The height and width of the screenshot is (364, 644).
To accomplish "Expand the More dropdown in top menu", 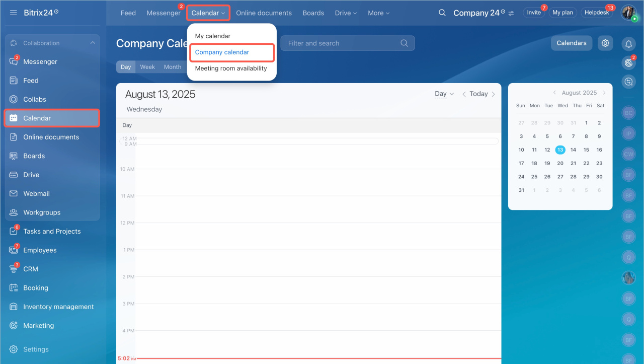I will click(378, 13).
